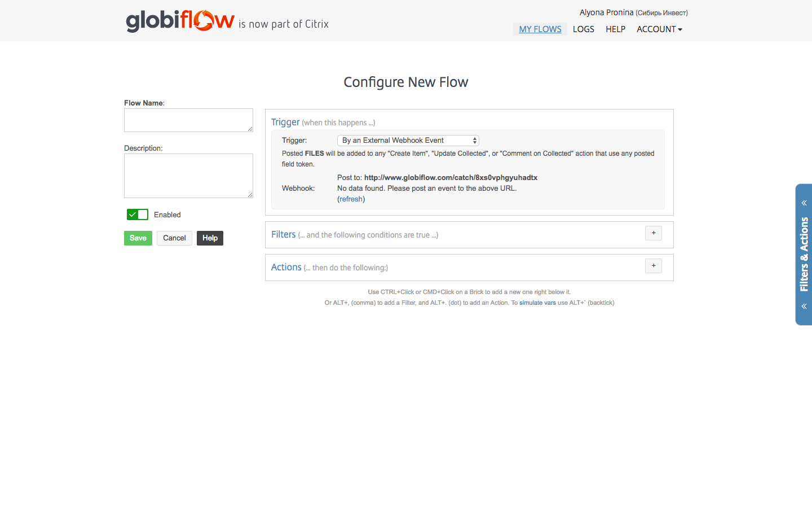Click the Save button
Image resolution: width=812 pixels, height=508 pixels.
click(138, 238)
